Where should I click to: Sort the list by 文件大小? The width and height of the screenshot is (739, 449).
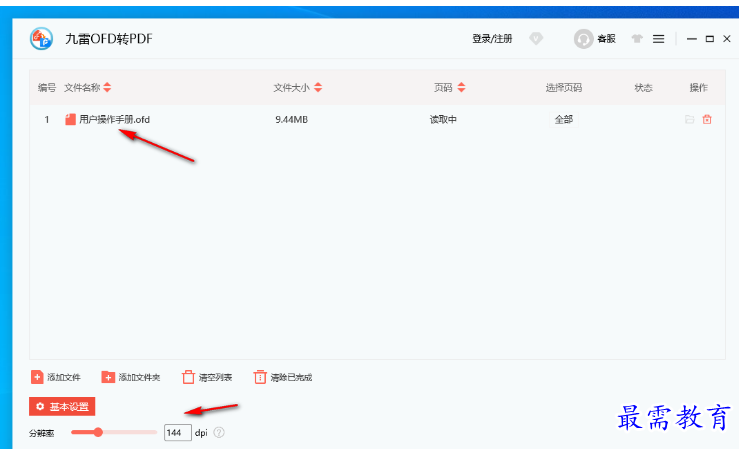[x=318, y=87]
